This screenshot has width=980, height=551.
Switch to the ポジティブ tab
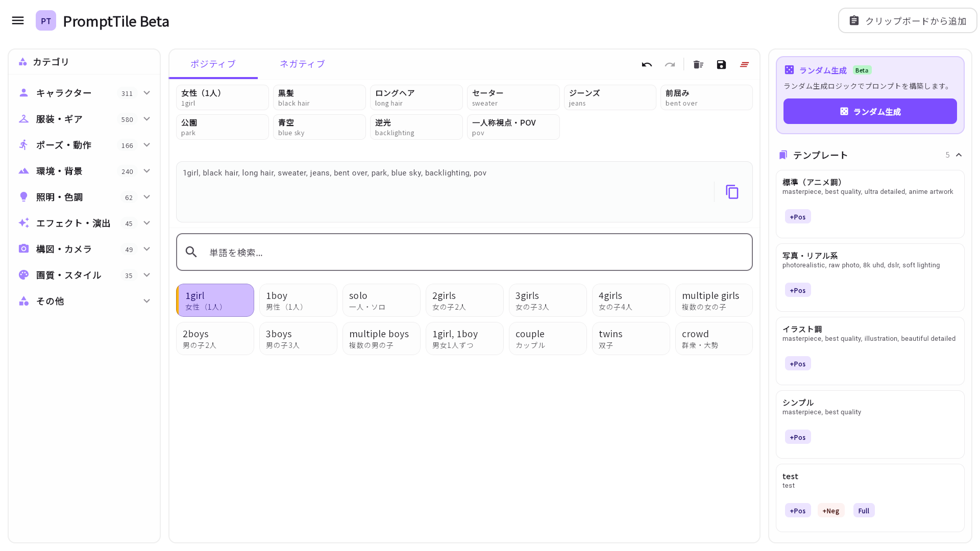[x=213, y=64]
